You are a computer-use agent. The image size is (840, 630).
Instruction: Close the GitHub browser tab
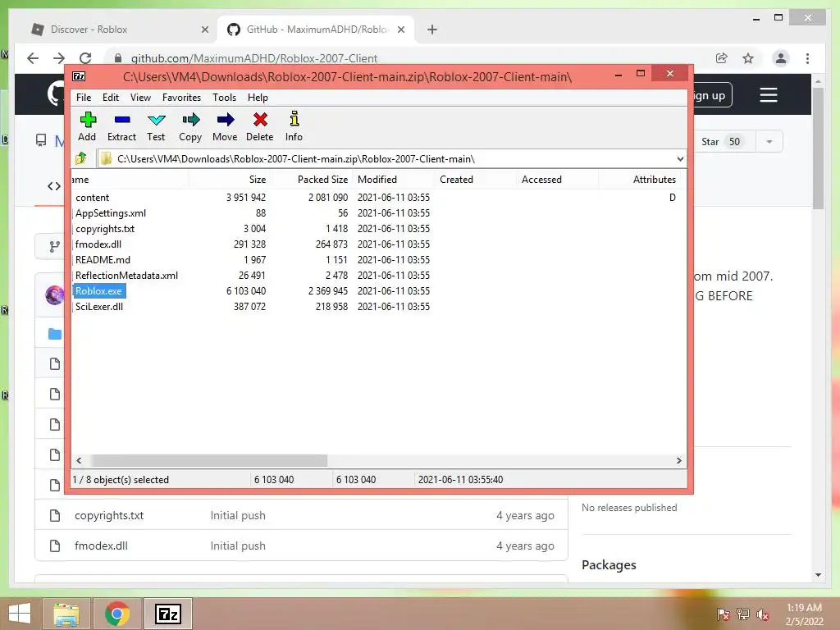[x=400, y=30]
